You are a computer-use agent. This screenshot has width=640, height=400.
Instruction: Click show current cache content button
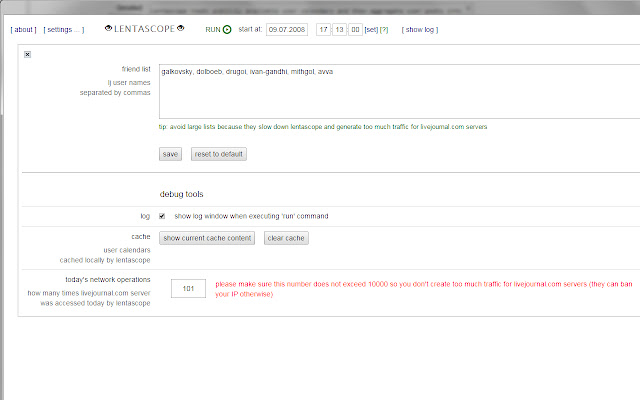[207, 238]
